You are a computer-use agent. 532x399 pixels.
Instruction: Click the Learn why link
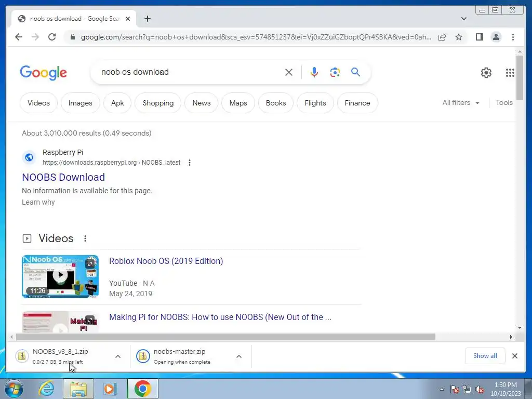point(38,202)
